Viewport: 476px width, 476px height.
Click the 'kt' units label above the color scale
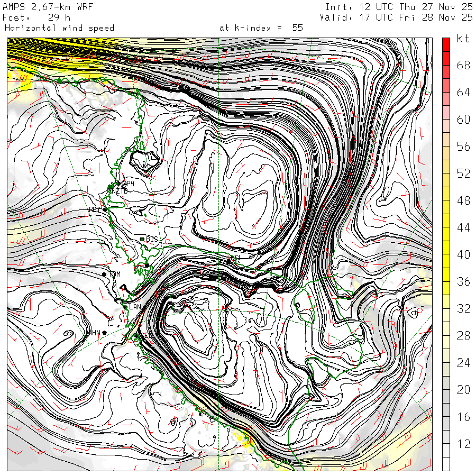click(x=463, y=39)
